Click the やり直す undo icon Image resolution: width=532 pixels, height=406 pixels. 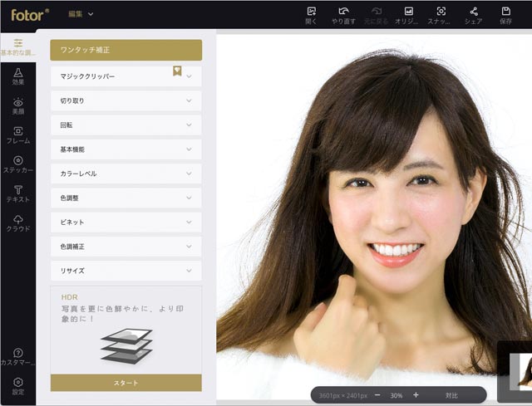click(x=343, y=15)
